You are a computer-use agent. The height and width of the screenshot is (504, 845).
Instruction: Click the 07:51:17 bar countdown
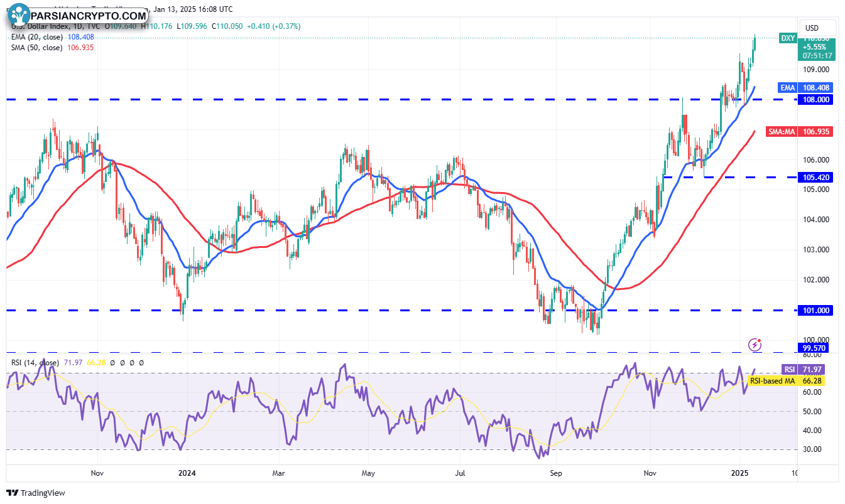coord(817,55)
